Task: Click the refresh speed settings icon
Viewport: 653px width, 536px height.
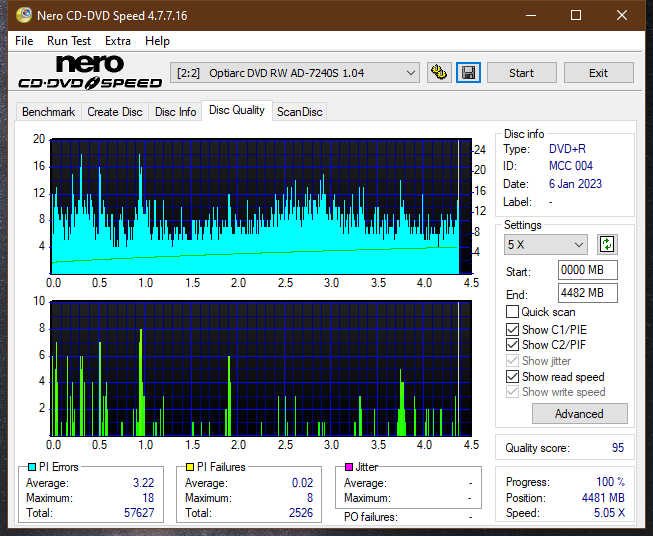Action: click(607, 244)
